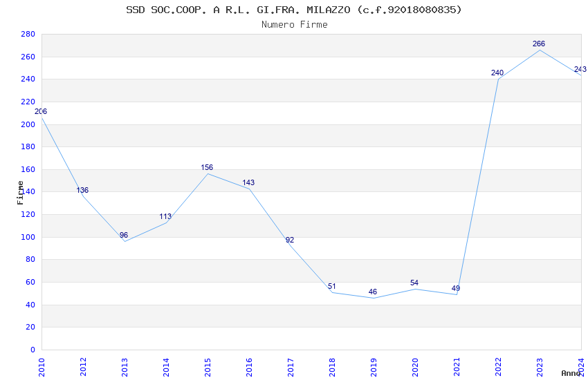Click the Firme y-axis title
The image size is (588, 380).
(20, 193)
